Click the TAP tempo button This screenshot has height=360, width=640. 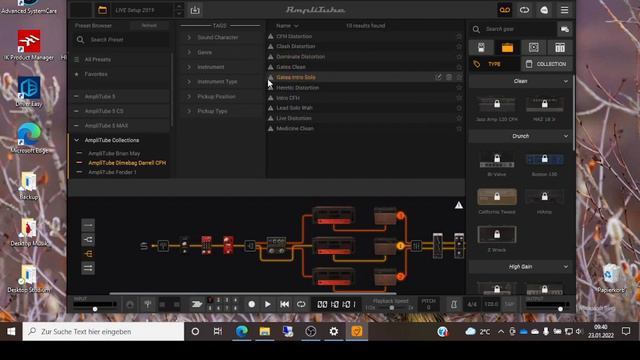509,304
